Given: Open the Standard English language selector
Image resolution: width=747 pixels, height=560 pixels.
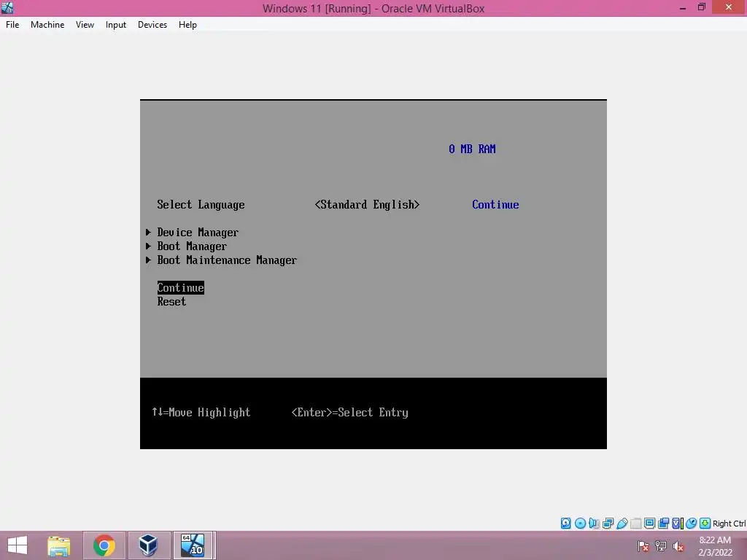Looking at the screenshot, I should (x=368, y=205).
